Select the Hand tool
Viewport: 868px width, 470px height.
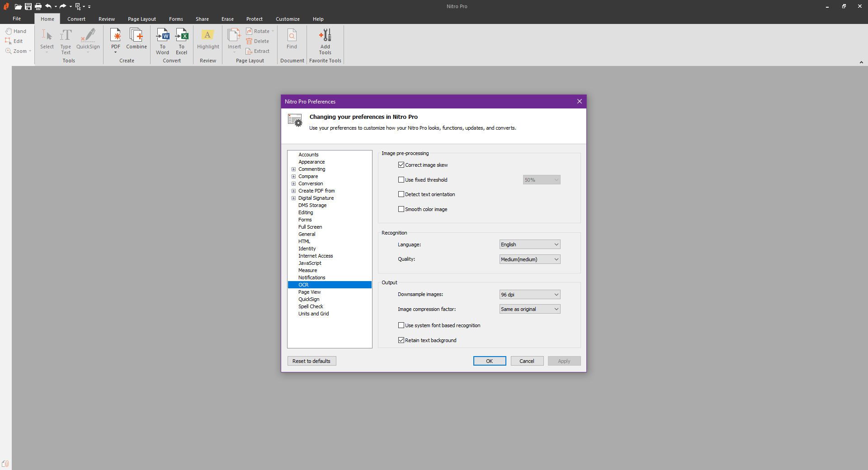(x=16, y=31)
